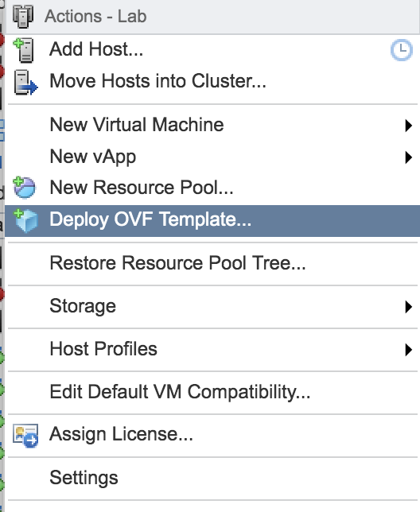Click the Add Host server icon
Viewport: 420px width, 512px height.
[x=24, y=50]
